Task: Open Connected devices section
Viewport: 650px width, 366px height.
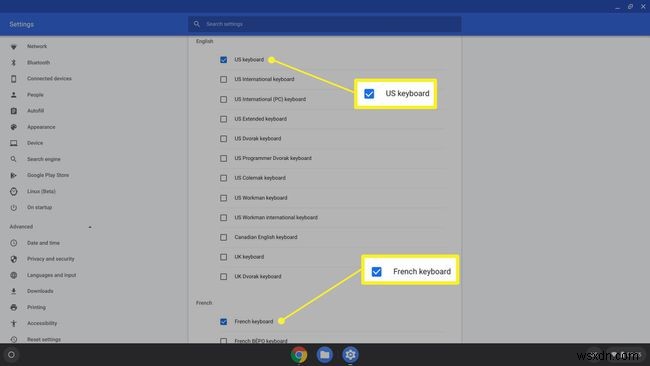Action: pos(49,79)
